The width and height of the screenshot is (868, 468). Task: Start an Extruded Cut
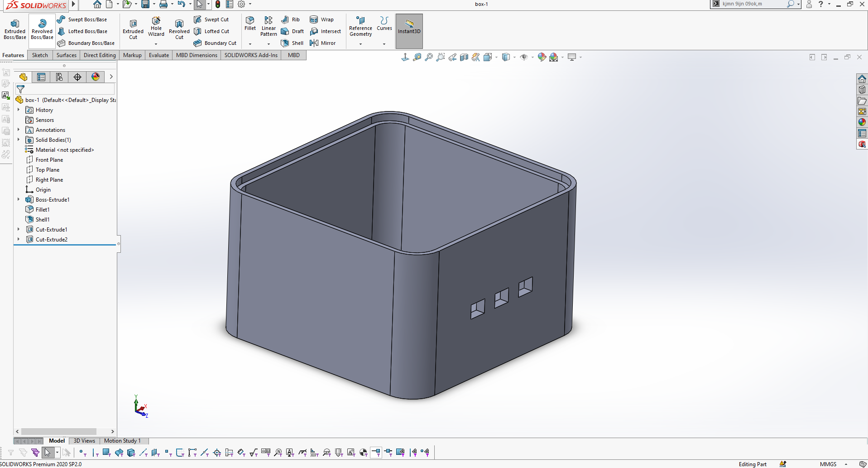pos(133,29)
